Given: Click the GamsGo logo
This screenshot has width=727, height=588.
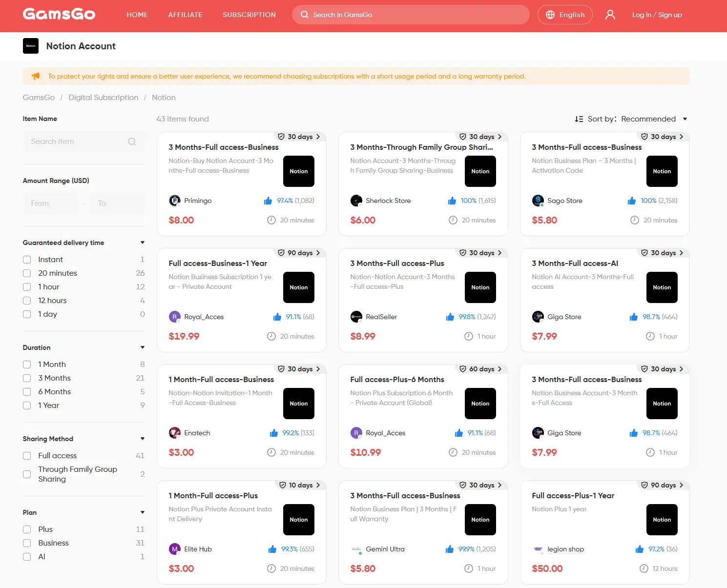Looking at the screenshot, I should [x=59, y=14].
